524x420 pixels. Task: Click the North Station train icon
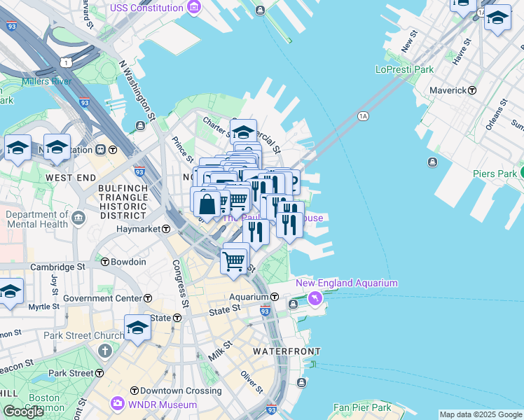(101, 150)
